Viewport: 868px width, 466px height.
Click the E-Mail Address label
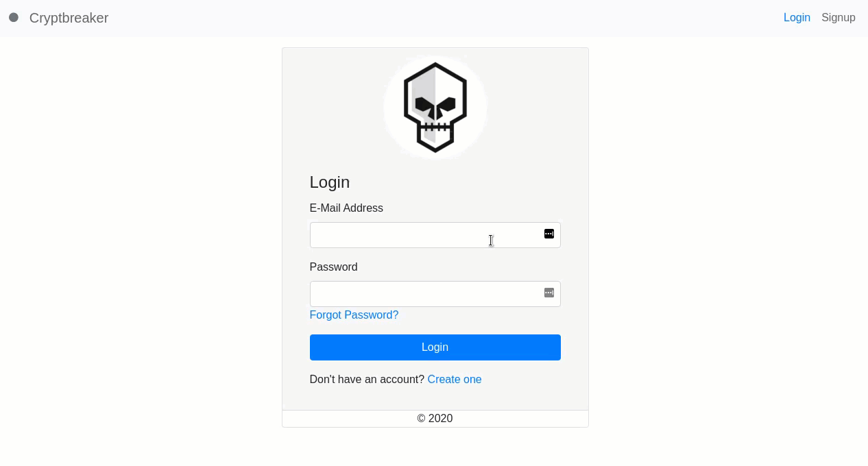346,208
